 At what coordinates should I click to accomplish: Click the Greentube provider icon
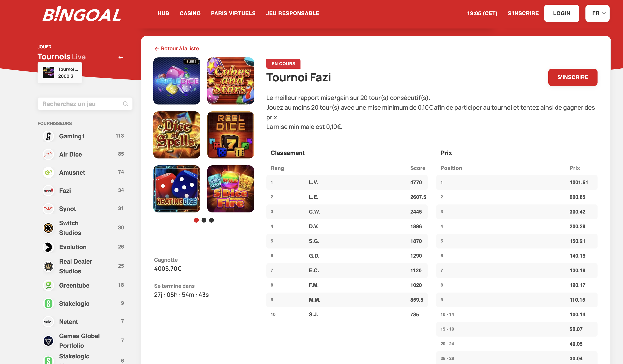pos(48,285)
